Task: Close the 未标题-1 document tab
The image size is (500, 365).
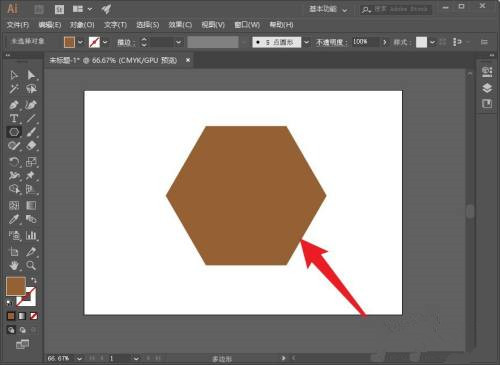Action: click(188, 60)
